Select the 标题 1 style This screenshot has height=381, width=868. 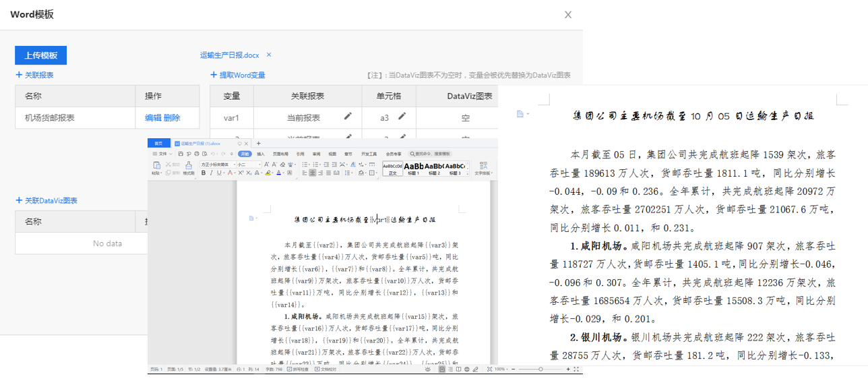[x=413, y=168]
